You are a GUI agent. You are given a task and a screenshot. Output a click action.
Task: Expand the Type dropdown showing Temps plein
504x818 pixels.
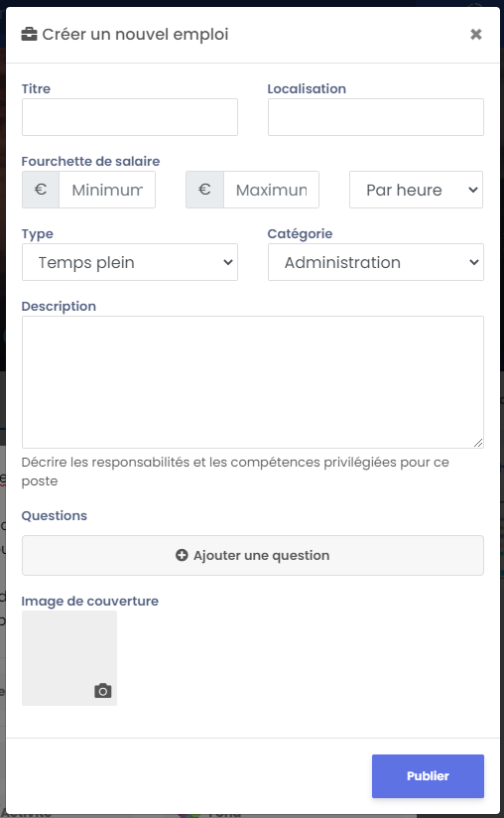pos(130,262)
